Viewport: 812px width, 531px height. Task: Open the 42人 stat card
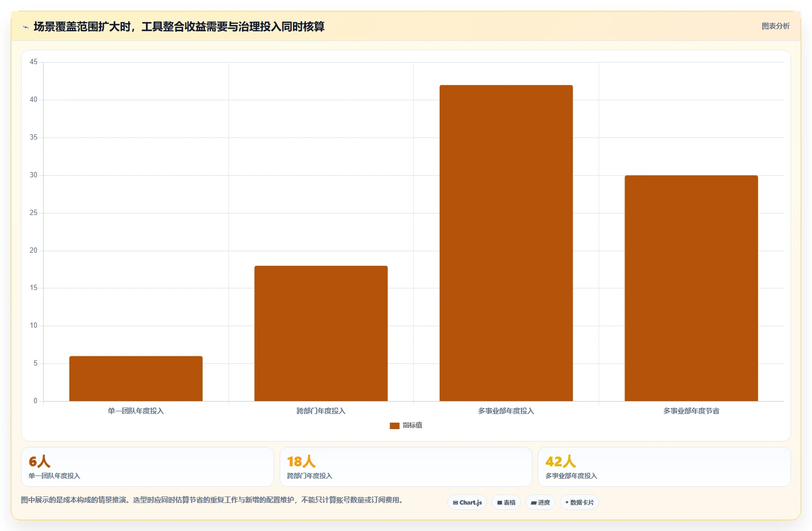(x=664, y=467)
